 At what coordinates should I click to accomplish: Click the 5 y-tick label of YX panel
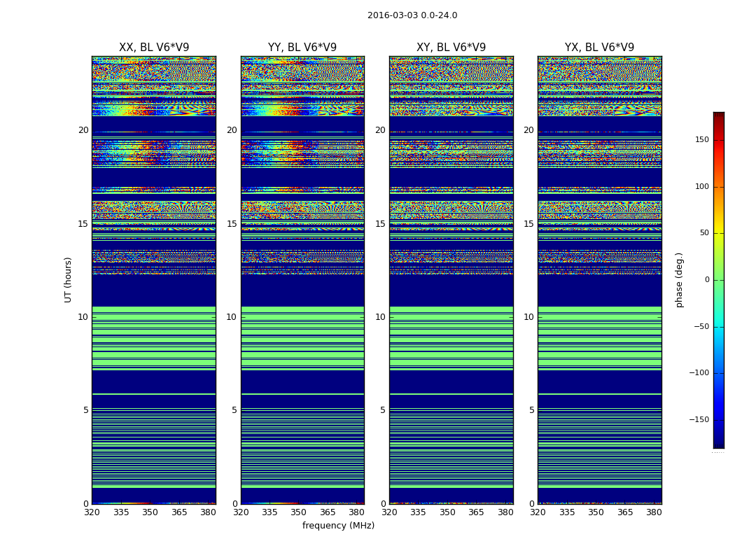click(531, 410)
